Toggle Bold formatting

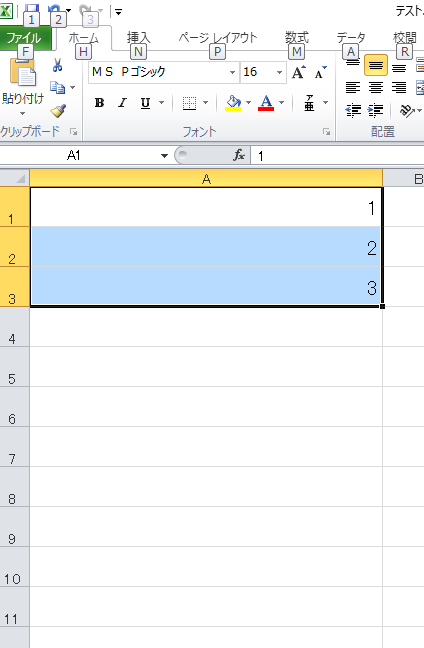point(99,102)
